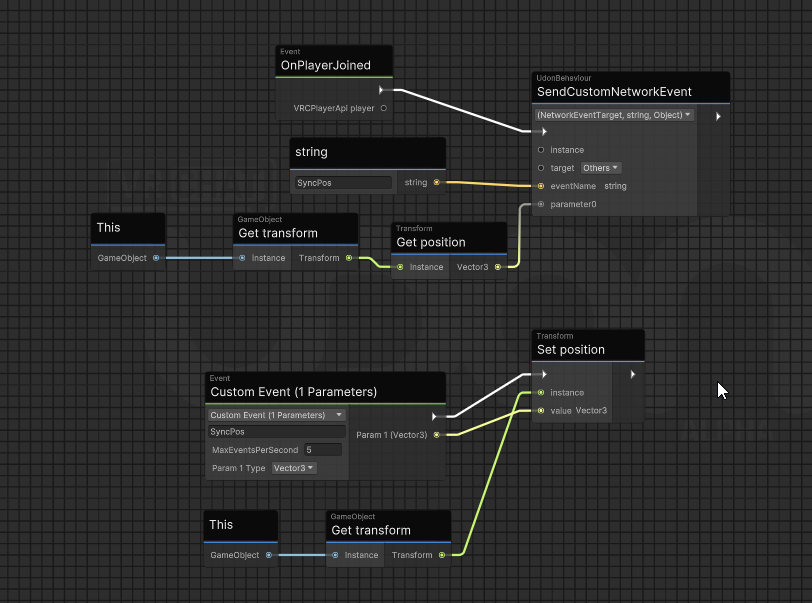
Task: Click the OnPlayerJoined flow output arrow
Action: pos(381,90)
